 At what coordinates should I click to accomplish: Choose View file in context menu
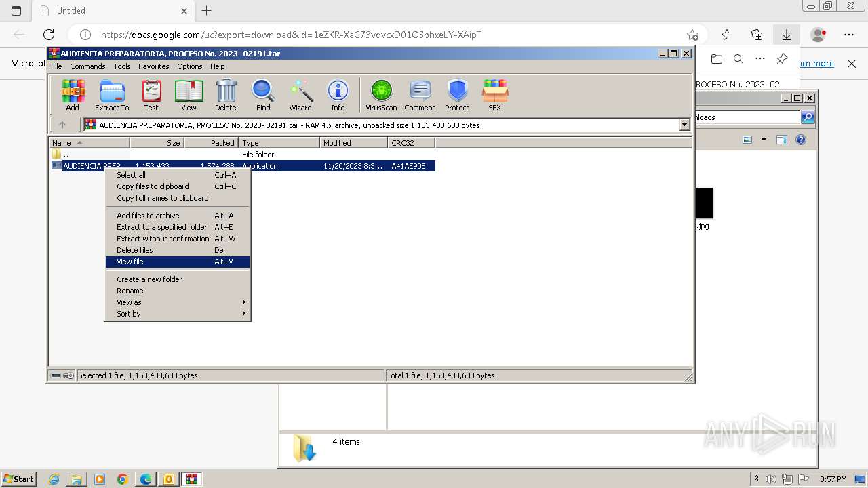point(178,262)
